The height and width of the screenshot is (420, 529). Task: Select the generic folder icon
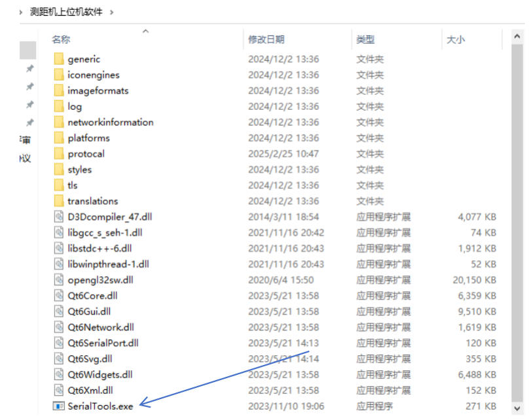[58, 60]
